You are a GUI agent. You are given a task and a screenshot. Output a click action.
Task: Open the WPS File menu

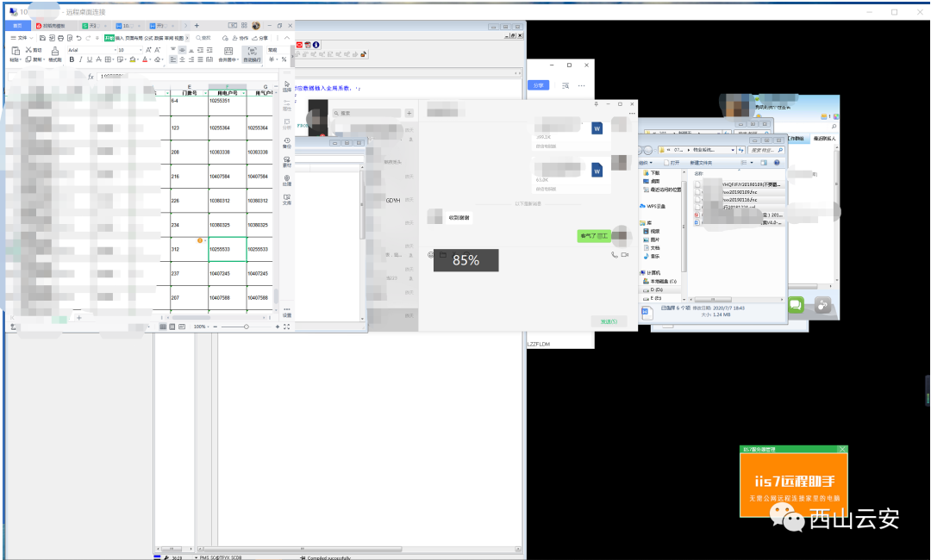[x=22, y=38]
